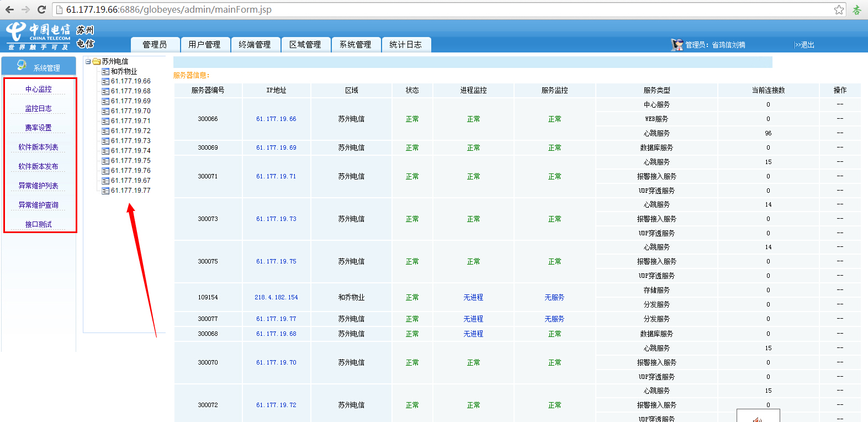
Task: Open 监控日志 in sidebar
Action: [38, 108]
